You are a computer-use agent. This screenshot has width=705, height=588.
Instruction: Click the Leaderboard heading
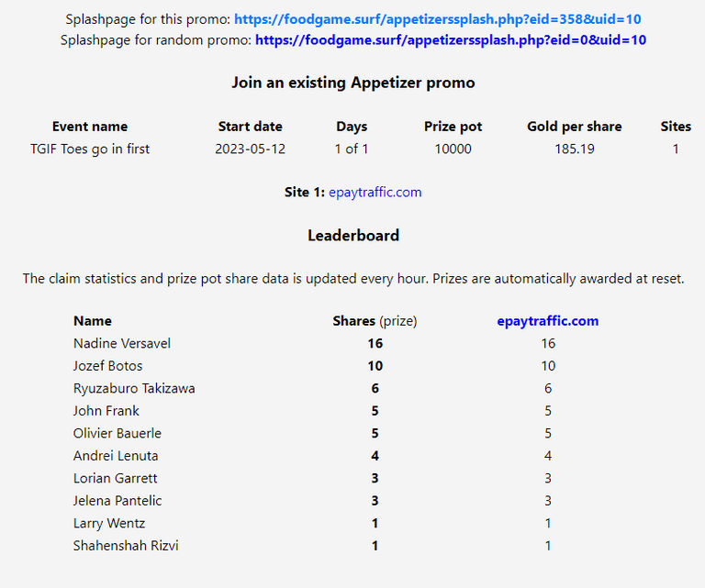point(353,236)
